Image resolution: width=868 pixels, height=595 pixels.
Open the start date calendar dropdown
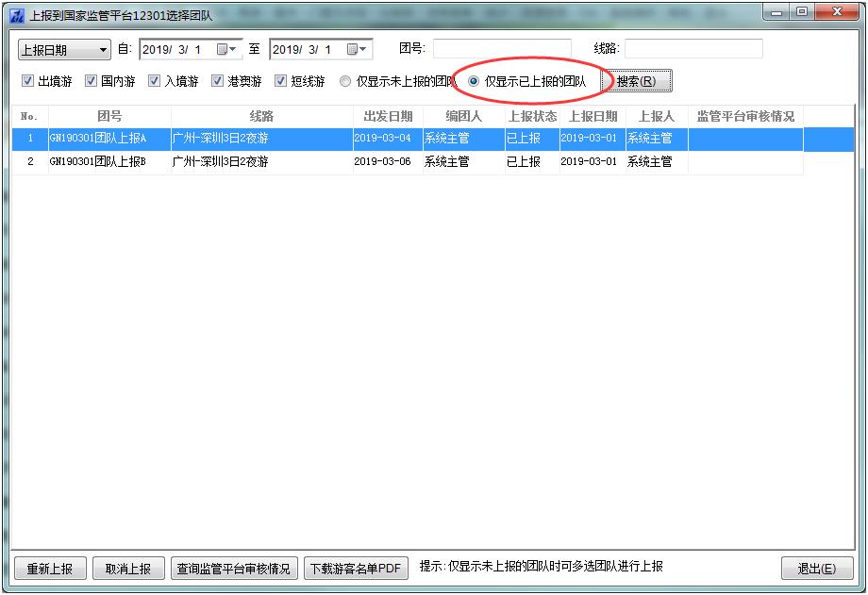coord(226,49)
